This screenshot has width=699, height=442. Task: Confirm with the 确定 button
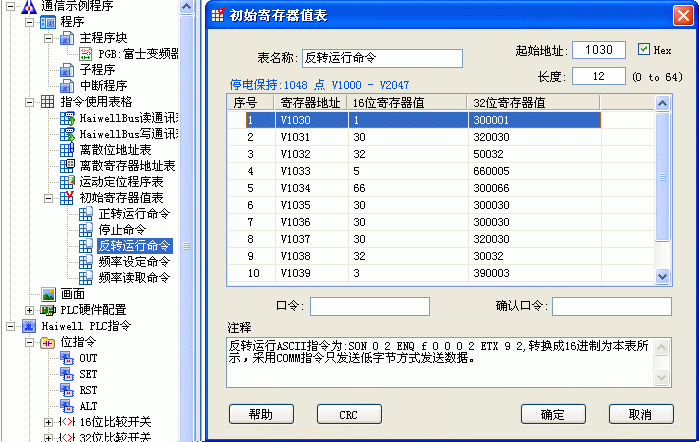(553, 414)
